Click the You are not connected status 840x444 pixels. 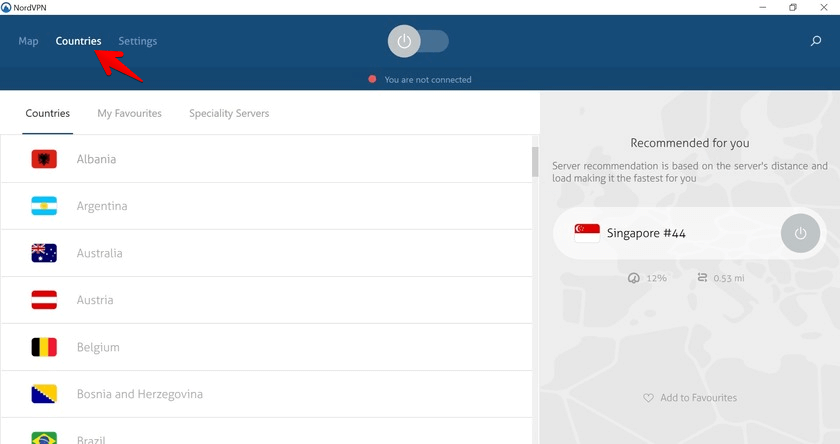point(428,80)
